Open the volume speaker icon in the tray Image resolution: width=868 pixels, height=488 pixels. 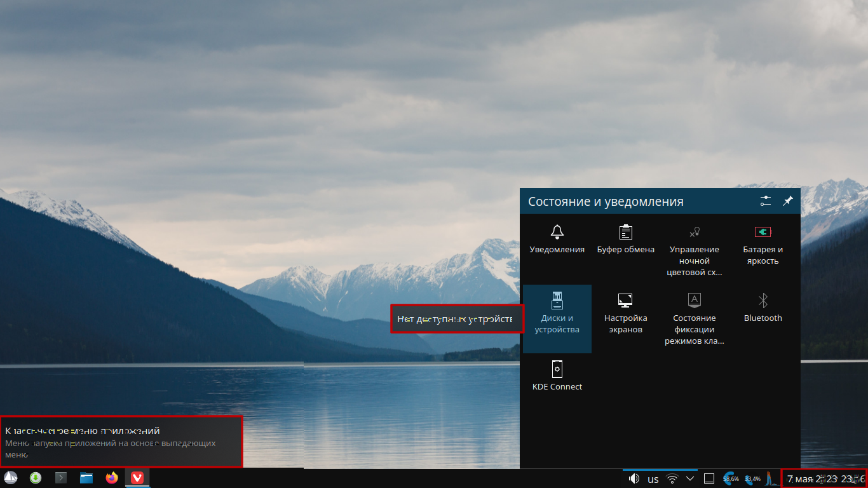click(634, 478)
